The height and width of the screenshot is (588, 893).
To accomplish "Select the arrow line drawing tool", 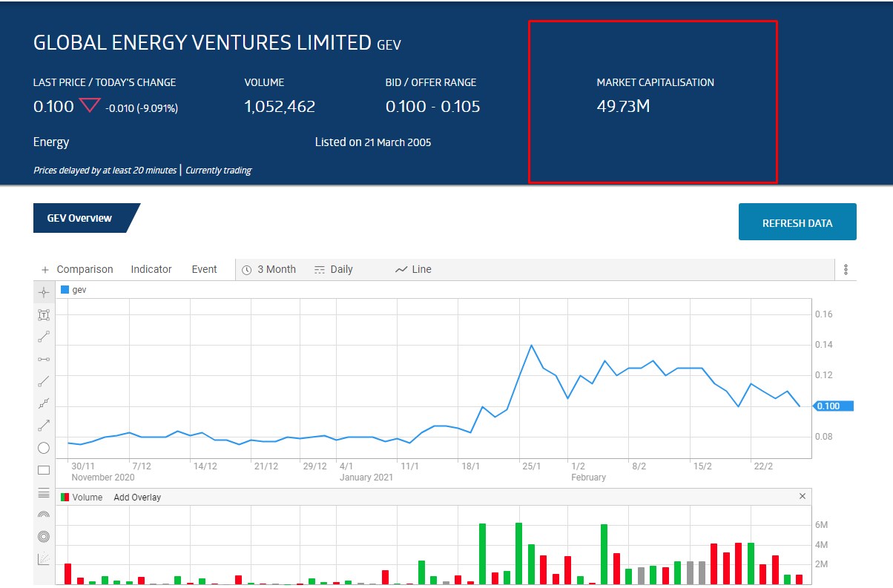I will (44, 426).
